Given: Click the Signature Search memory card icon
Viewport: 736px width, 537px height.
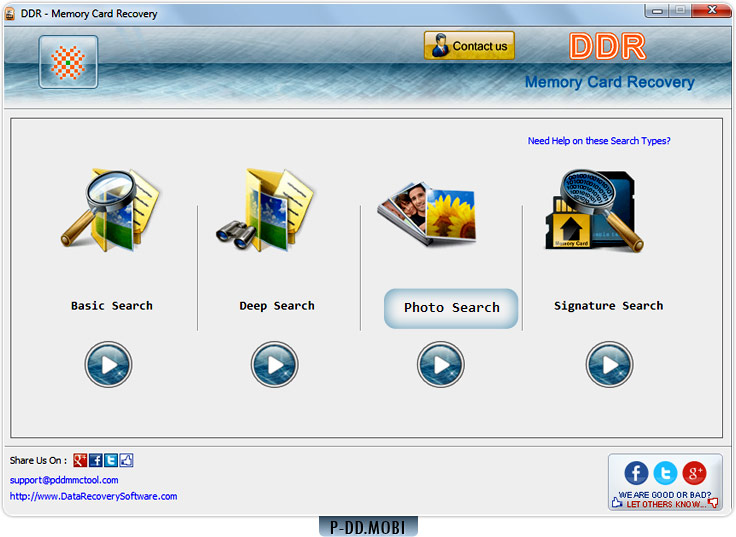Looking at the screenshot, I should (594, 211).
